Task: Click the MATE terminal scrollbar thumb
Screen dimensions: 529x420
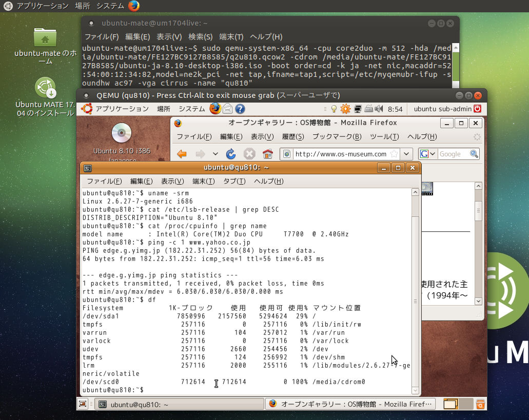Action: (x=456, y=66)
